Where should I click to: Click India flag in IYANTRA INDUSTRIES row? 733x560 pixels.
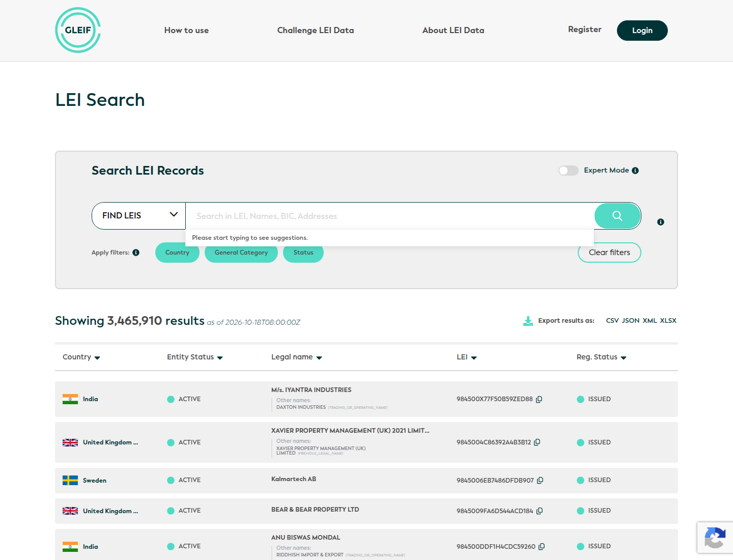70,399
